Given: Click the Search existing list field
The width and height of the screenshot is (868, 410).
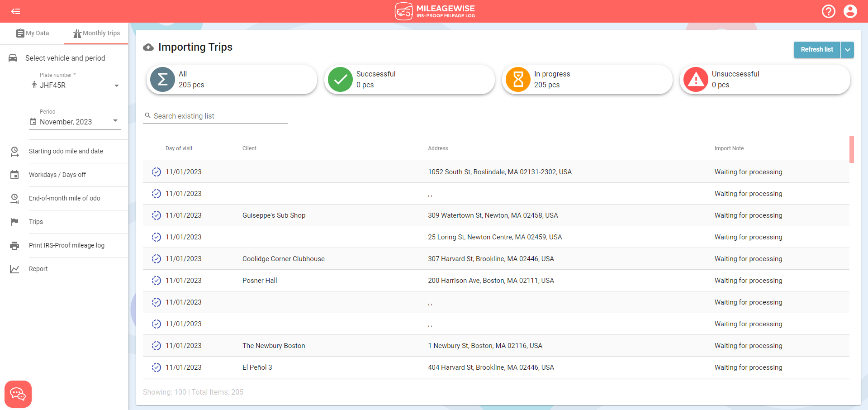Looking at the screenshot, I should (x=220, y=116).
